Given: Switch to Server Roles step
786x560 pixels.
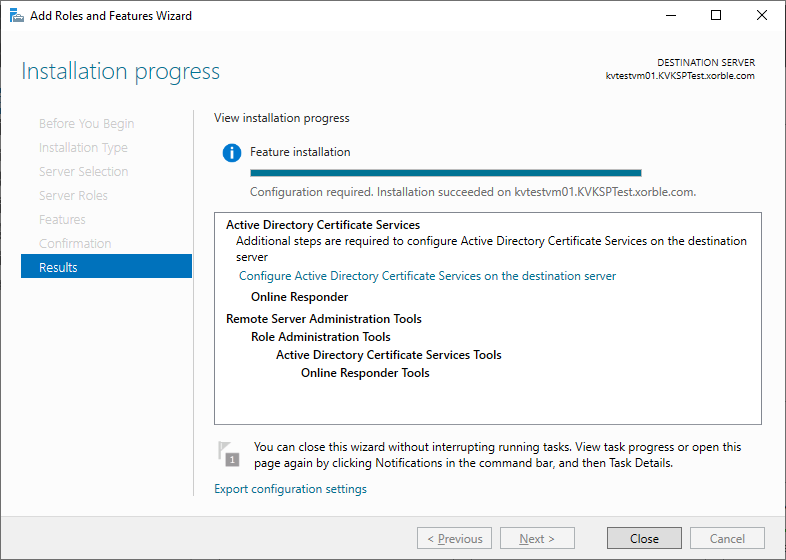Looking at the screenshot, I should tap(73, 196).
